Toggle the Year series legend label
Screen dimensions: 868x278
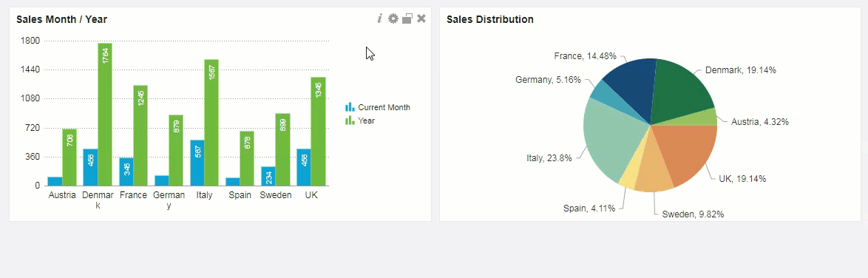click(x=367, y=121)
